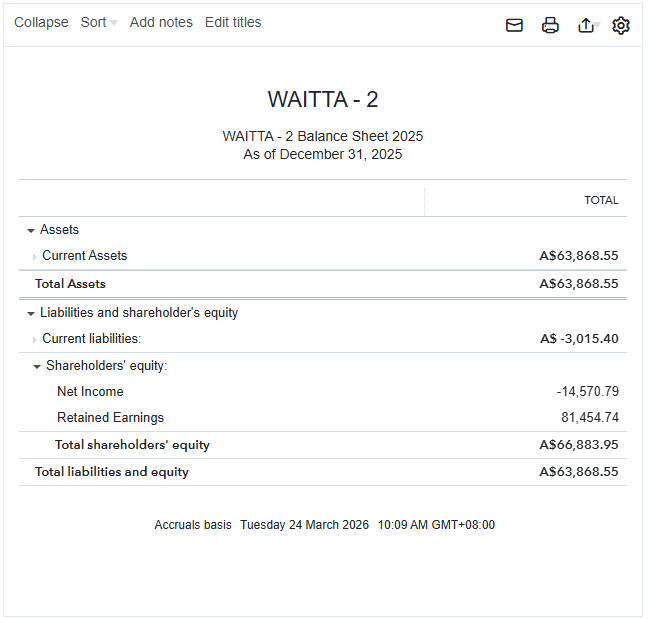Click the email report envelope icon
654x619 pixels.
(x=514, y=25)
